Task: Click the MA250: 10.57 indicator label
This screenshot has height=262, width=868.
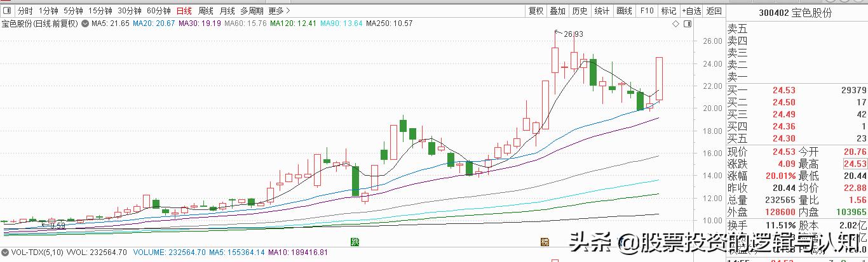Action: point(390,23)
